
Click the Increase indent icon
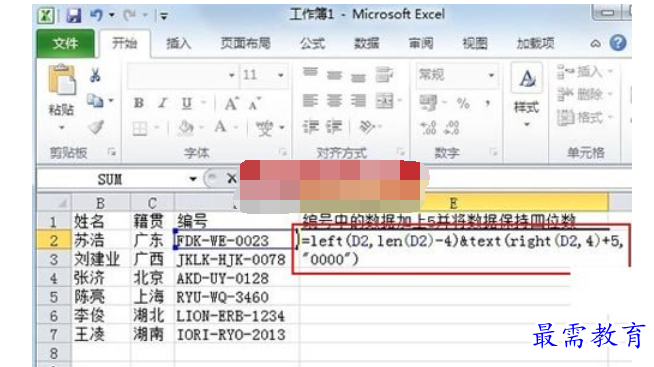pyautogui.click(x=334, y=127)
